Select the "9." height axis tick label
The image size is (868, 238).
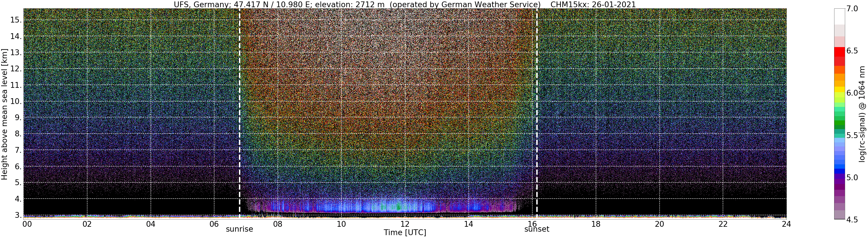[x=18, y=118]
